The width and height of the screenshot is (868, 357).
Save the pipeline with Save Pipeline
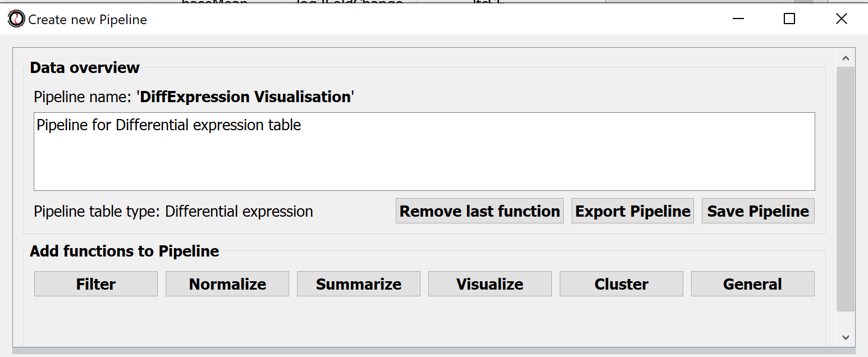(758, 211)
